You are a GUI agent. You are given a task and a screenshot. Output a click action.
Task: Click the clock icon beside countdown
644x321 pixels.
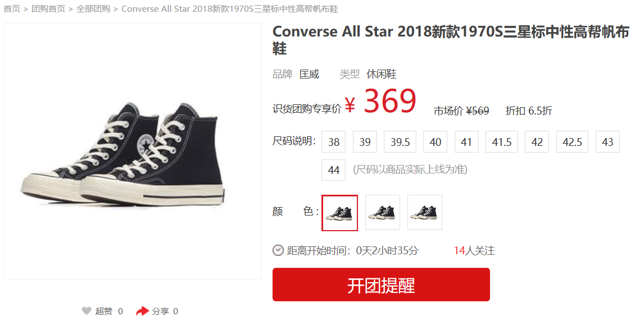(x=278, y=250)
